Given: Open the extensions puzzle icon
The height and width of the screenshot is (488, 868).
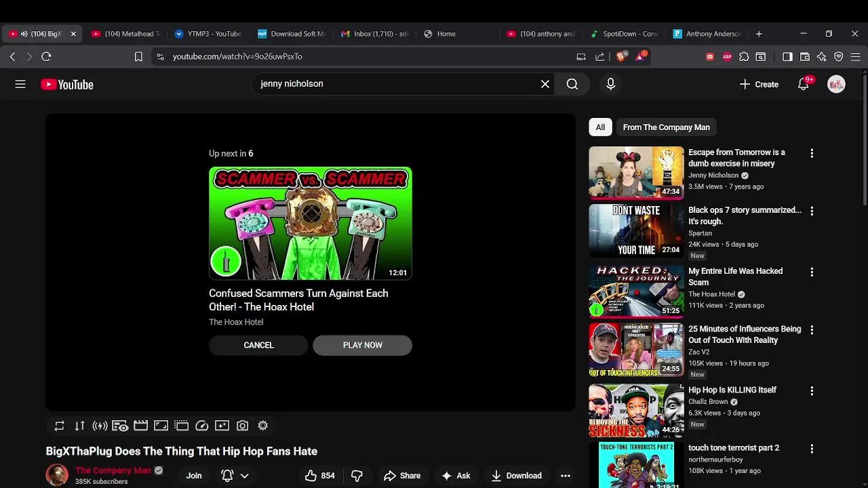Looking at the screenshot, I should click(x=744, y=57).
